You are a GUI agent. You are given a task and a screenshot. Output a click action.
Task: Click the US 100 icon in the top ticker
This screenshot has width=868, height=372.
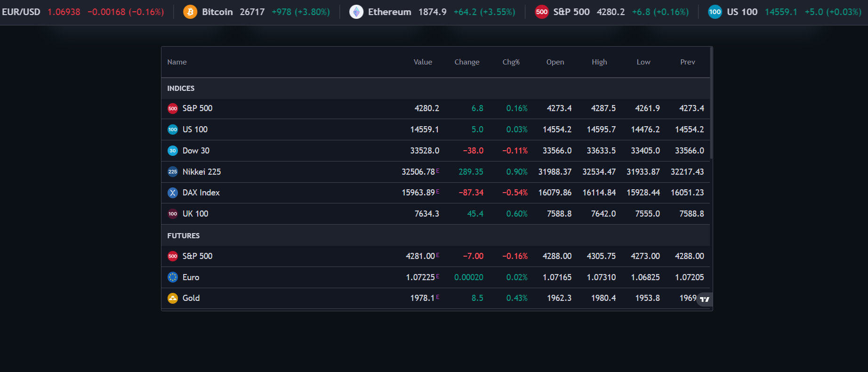[x=715, y=12]
